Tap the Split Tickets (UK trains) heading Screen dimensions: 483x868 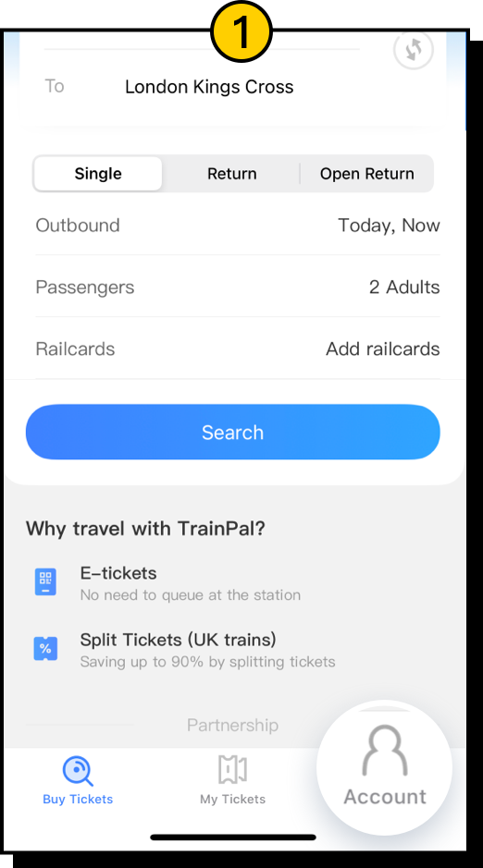[x=179, y=640]
